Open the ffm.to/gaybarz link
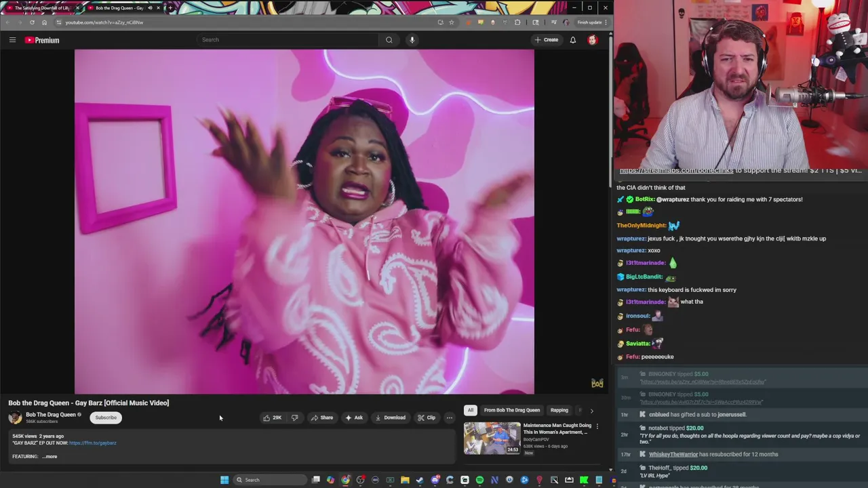 92,443
